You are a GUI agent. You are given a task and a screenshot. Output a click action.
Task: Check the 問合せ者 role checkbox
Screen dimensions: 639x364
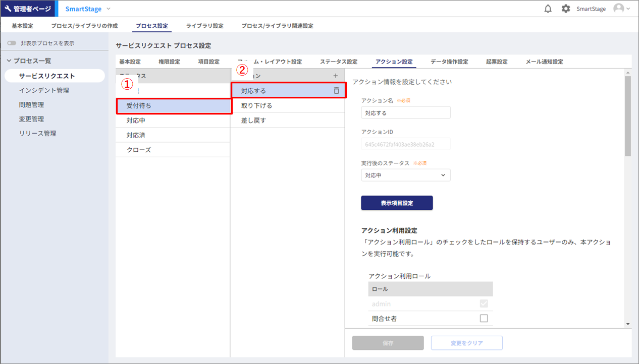pyautogui.click(x=484, y=318)
